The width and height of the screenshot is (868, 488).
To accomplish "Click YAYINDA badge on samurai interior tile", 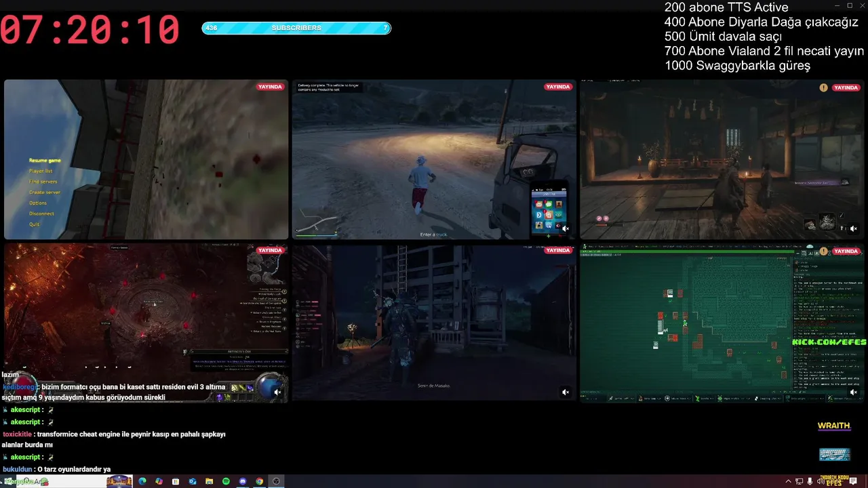I will tap(846, 87).
